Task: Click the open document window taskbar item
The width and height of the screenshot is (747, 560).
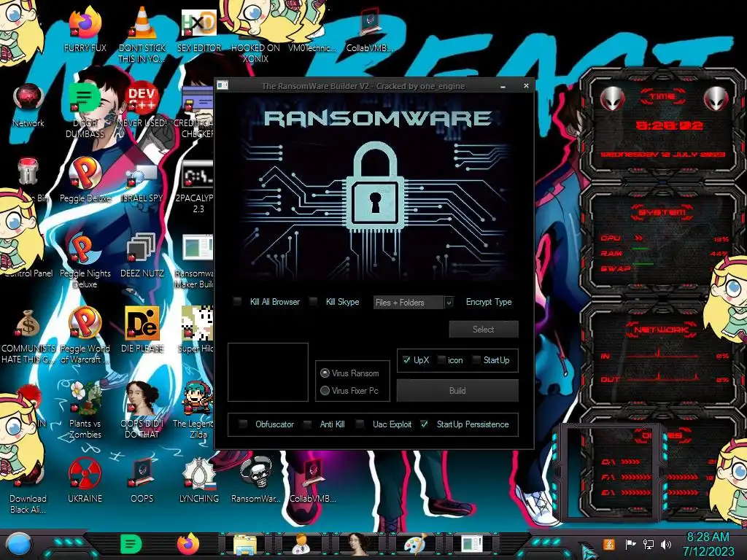Action: [x=472, y=545]
